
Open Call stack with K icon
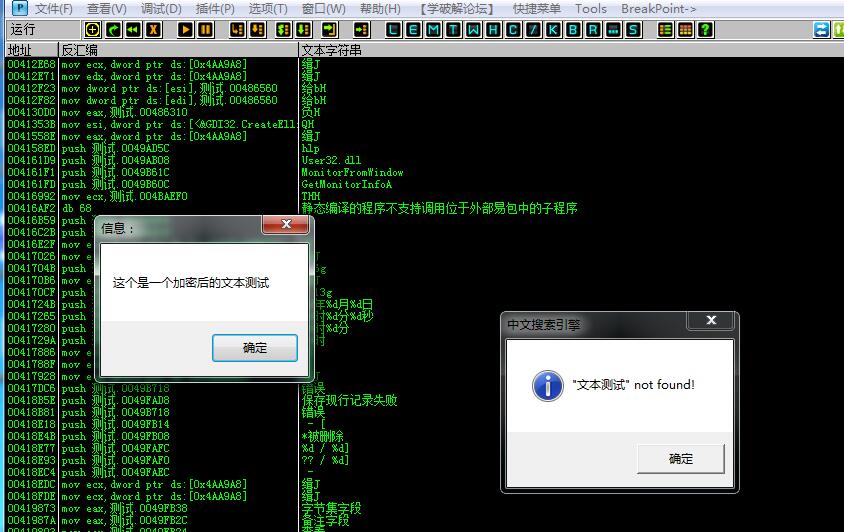(553, 30)
